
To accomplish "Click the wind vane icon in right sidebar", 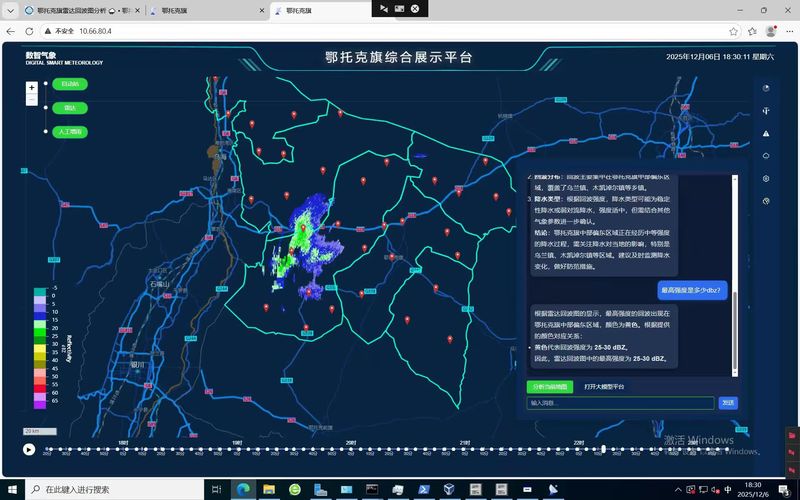I will point(766,111).
